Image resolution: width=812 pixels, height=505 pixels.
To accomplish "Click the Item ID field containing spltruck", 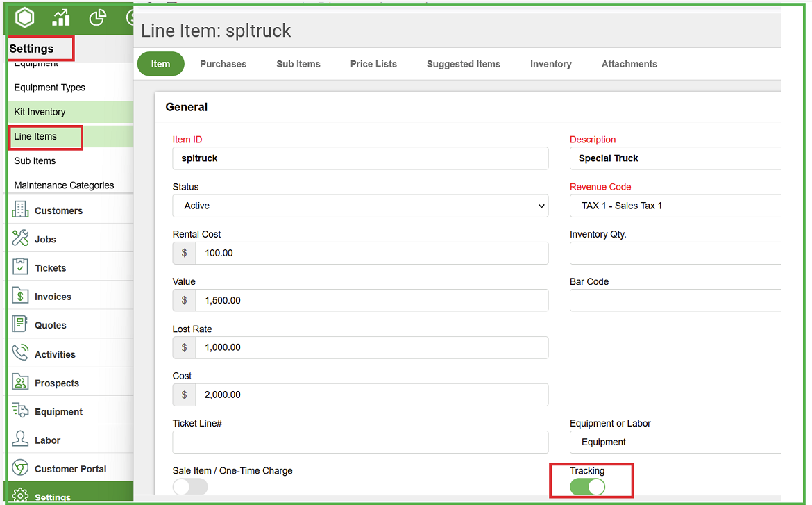I will click(360, 158).
